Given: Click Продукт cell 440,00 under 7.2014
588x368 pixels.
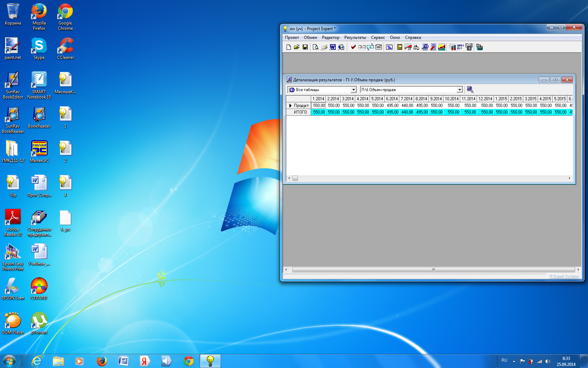Looking at the screenshot, I should (x=407, y=105).
